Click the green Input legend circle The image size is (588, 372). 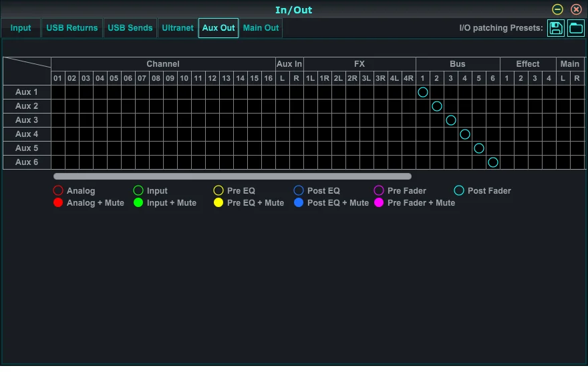[x=138, y=190]
